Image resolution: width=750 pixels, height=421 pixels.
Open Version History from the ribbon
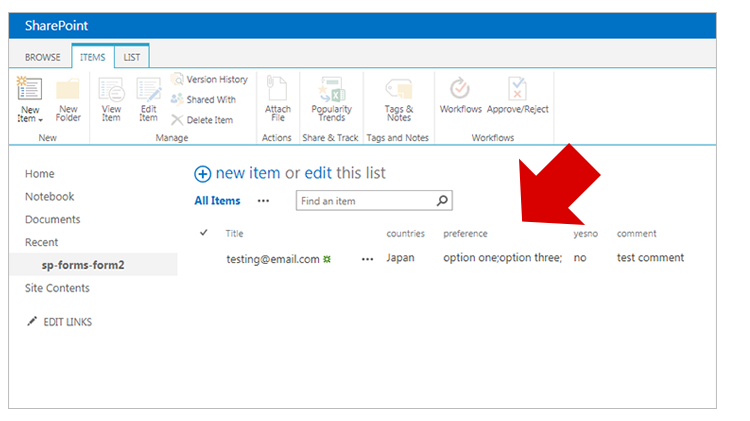point(210,79)
